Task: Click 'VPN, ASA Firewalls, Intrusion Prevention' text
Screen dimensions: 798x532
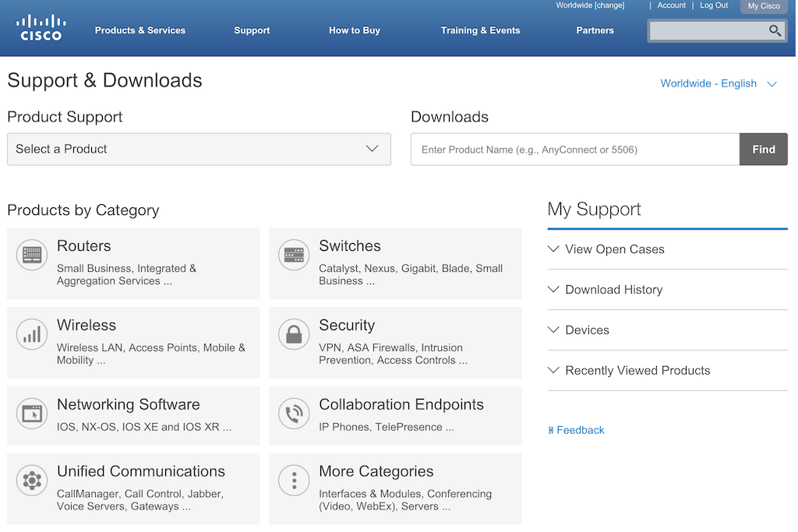Action: 393,354
